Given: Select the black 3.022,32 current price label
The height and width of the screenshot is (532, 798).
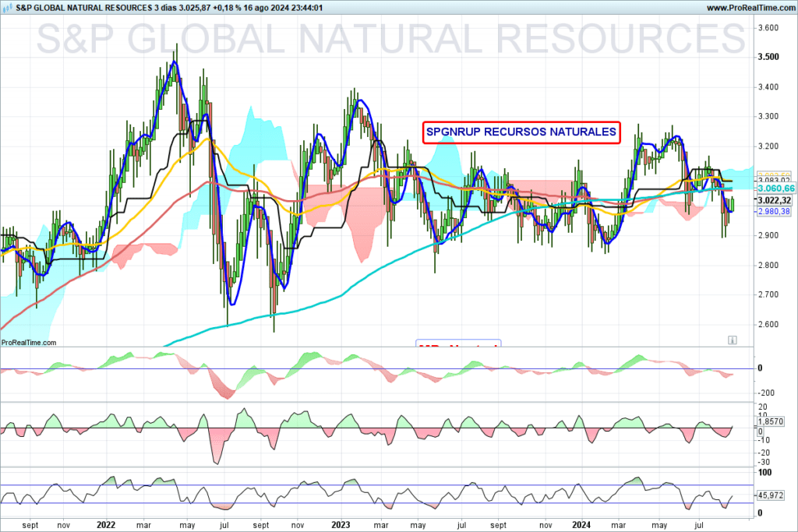Looking at the screenshot, I should (774, 201).
